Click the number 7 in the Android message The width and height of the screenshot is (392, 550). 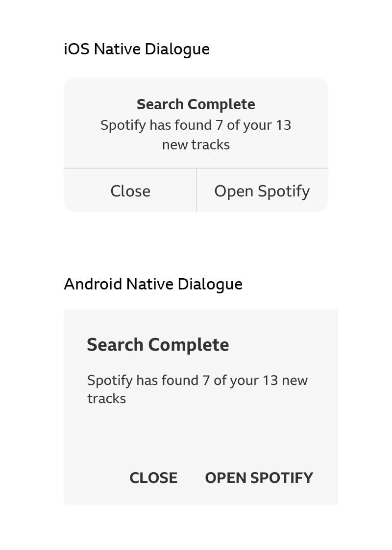(x=206, y=381)
